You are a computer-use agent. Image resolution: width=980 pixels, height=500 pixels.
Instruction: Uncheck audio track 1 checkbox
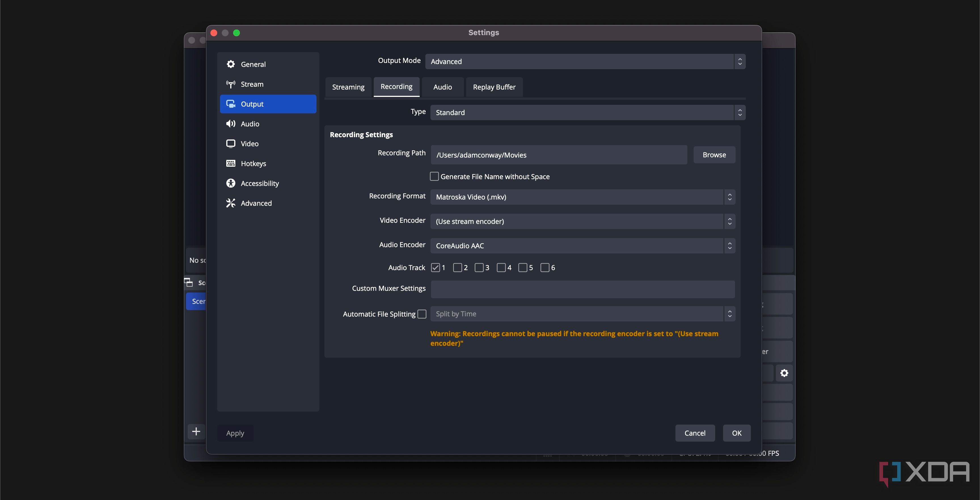tap(435, 268)
